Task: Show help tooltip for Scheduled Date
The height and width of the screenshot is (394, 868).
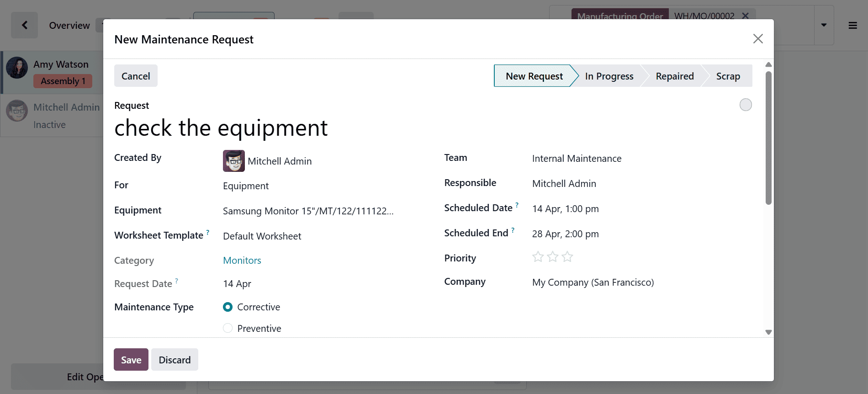Action: click(x=517, y=205)
